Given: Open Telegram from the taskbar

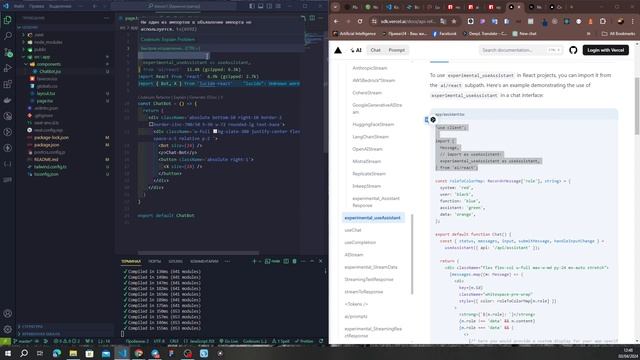Looking at the screenshot, I should click(x=155, y=353).
